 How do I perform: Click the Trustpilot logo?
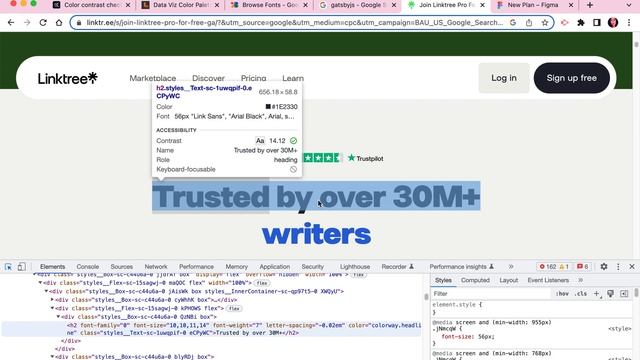tap(366, 158)
